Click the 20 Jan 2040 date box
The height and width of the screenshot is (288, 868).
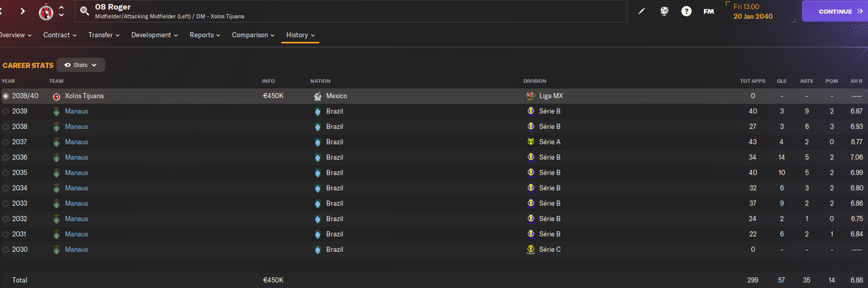point(760,12)
